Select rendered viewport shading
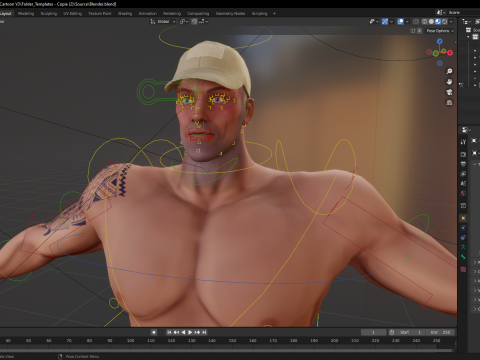Viewport: 480px width, 360px height. [x=445, y=21]
